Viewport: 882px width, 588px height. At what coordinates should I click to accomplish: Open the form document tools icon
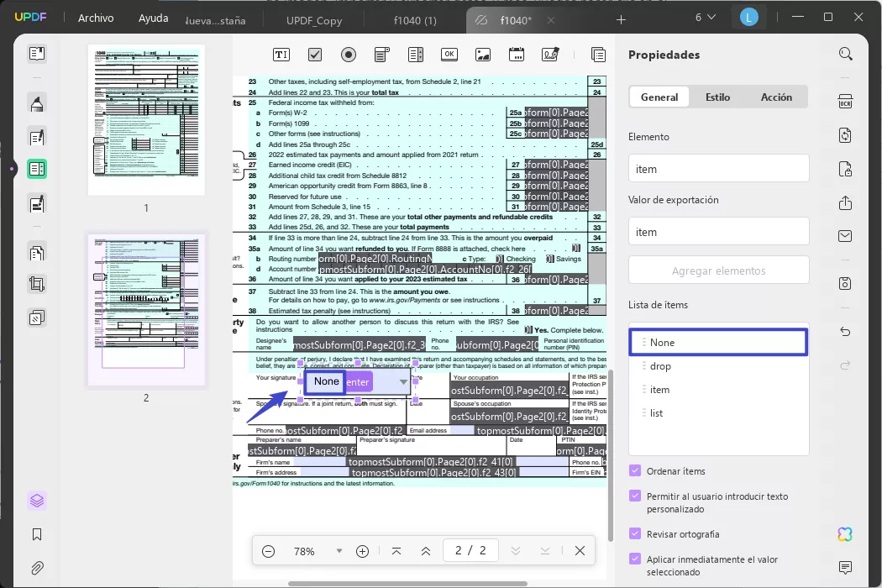[598, 55]
